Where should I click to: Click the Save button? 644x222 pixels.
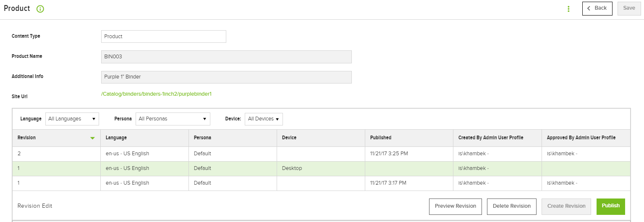pyautogui.click(x=629, y=8)
